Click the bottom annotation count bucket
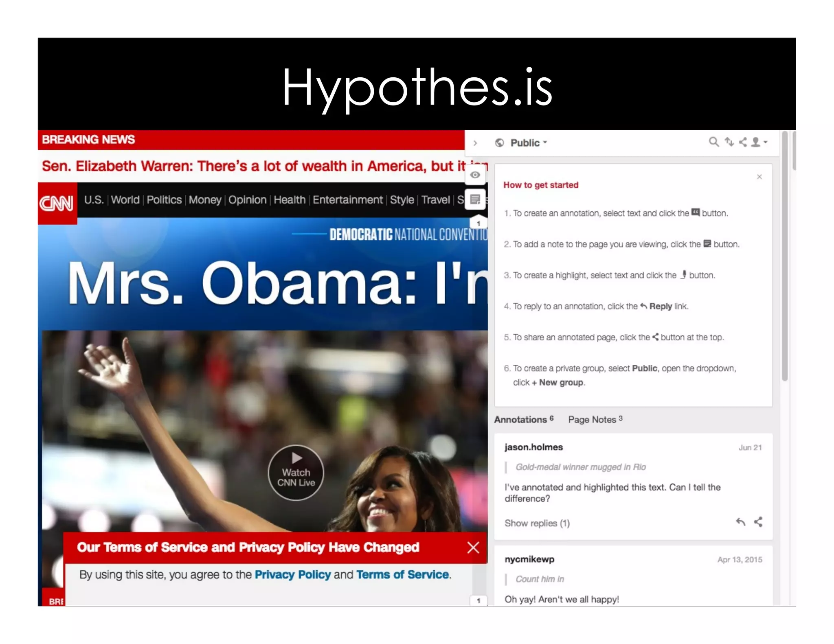 478,600
